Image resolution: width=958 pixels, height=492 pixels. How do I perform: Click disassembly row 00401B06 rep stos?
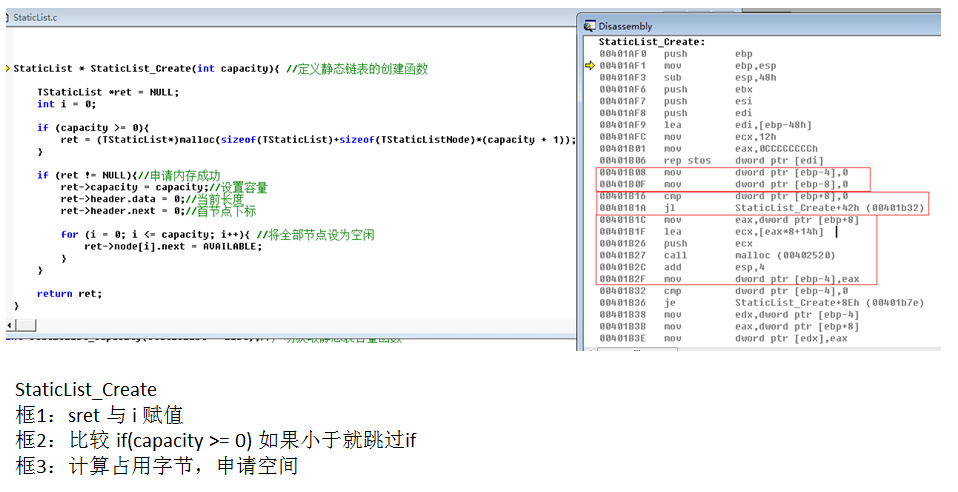[x=712, y=161]
